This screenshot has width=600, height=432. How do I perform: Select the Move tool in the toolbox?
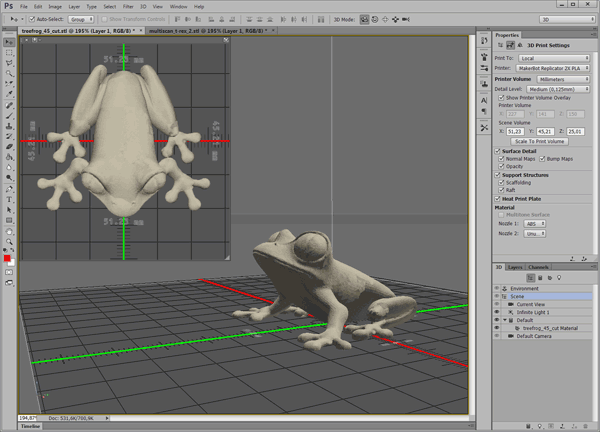7,40
